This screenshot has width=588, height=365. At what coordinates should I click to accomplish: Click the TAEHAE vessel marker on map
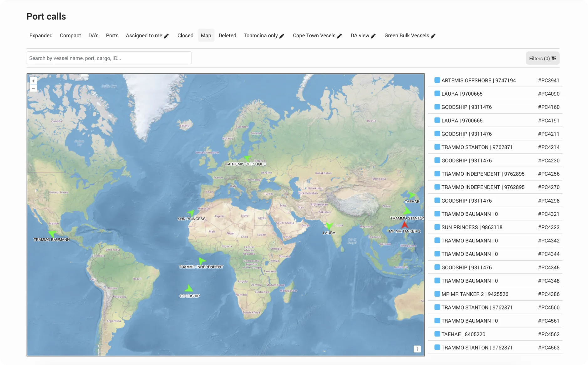(x=412, y=195)
